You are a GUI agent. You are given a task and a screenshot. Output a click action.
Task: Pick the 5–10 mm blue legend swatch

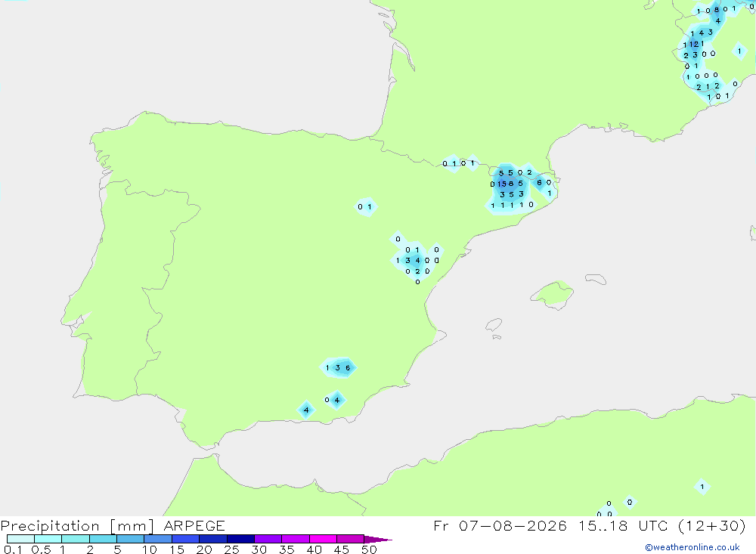130,539
